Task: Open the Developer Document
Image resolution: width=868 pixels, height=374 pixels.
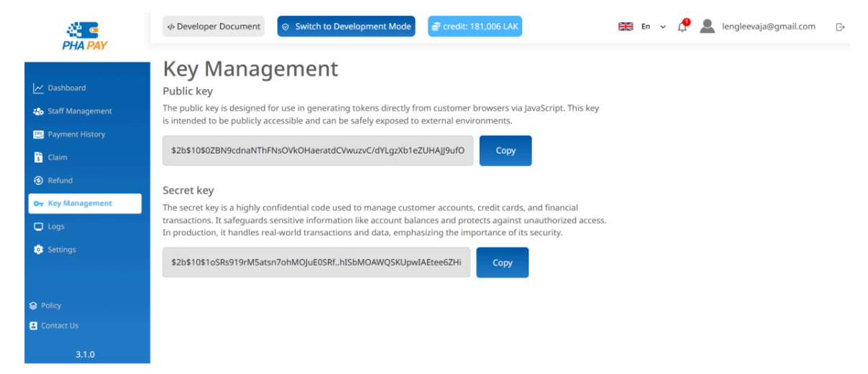Action: 214,27
